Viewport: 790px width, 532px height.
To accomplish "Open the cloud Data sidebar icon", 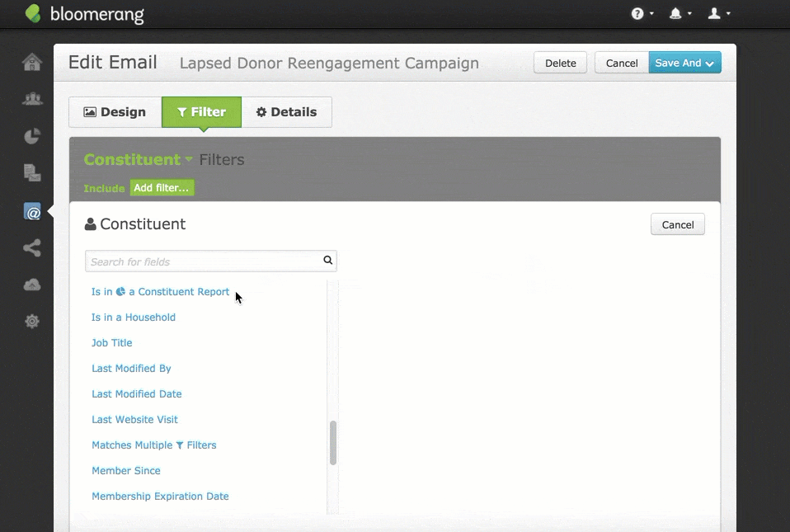I will pos(32,285).
